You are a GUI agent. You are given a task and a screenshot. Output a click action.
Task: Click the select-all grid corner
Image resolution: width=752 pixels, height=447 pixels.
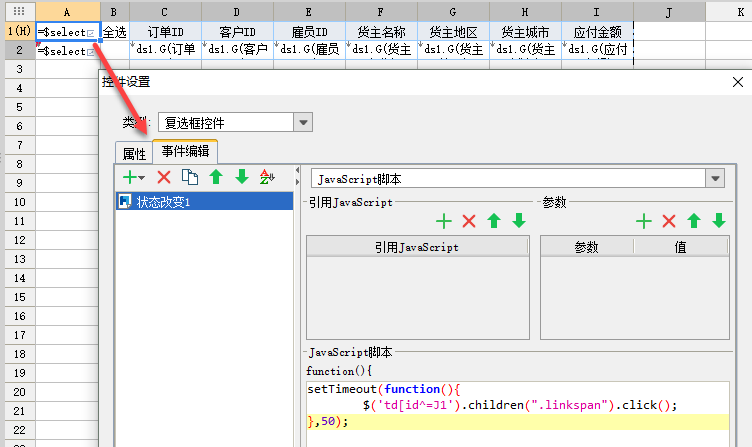(19, 11)
